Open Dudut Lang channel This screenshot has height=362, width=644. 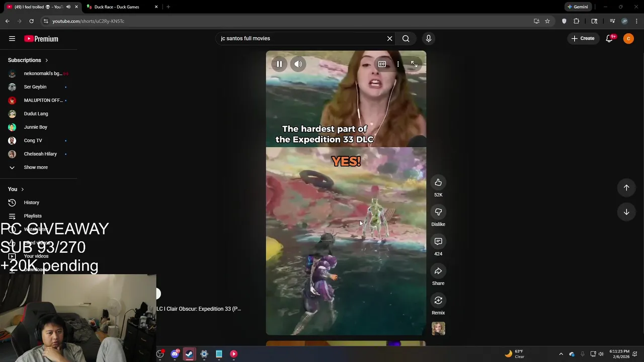(38, 114)
